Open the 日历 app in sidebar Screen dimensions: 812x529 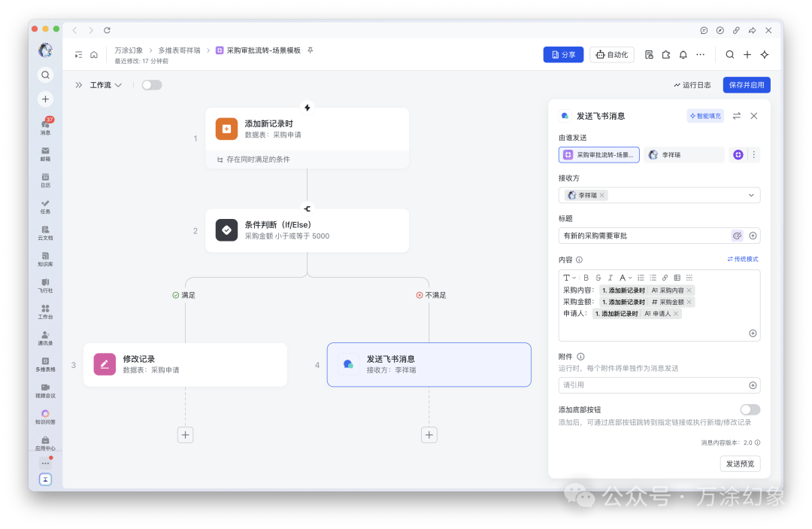pos(45,181)
